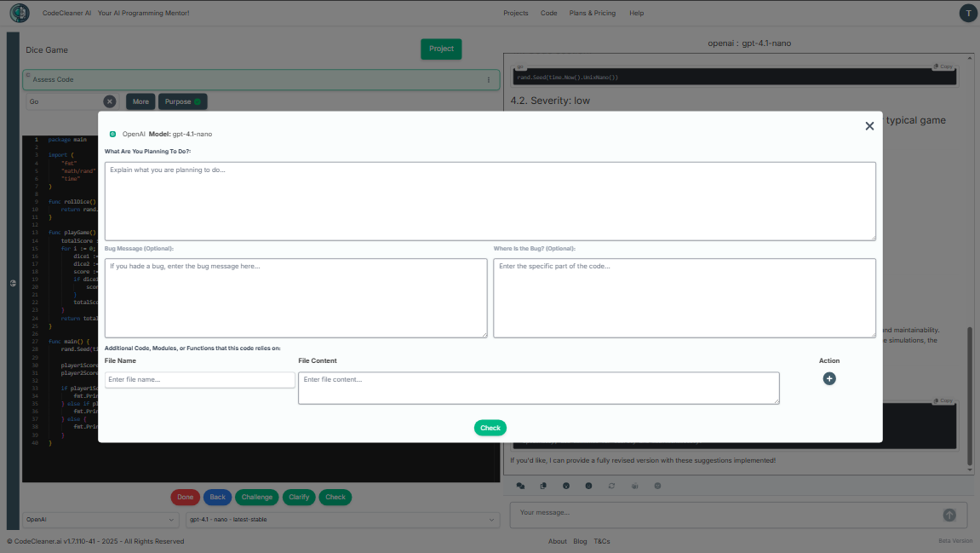
Task: Open the Assess Code three-dot options
Action: [x=489, y=79]
